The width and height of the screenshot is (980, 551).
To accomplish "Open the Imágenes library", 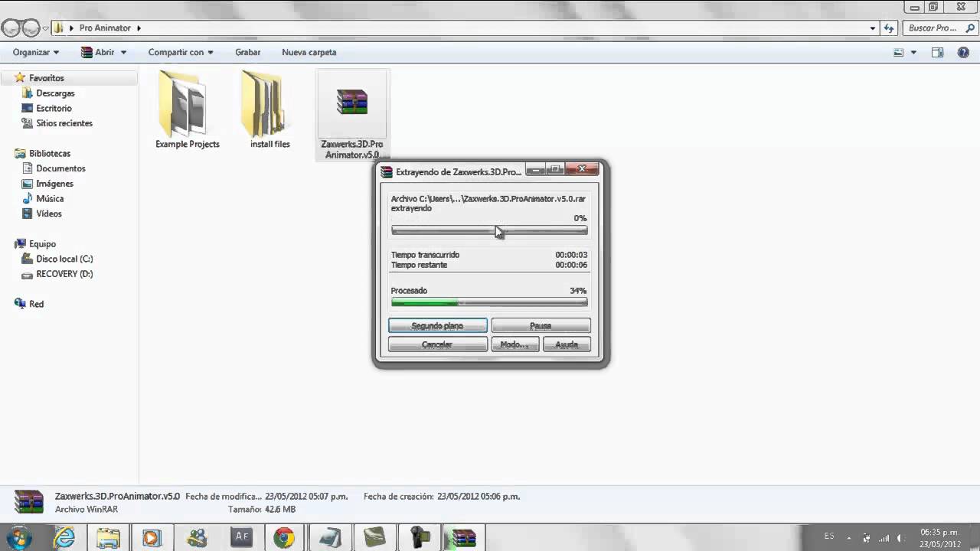I will [54, 184].
